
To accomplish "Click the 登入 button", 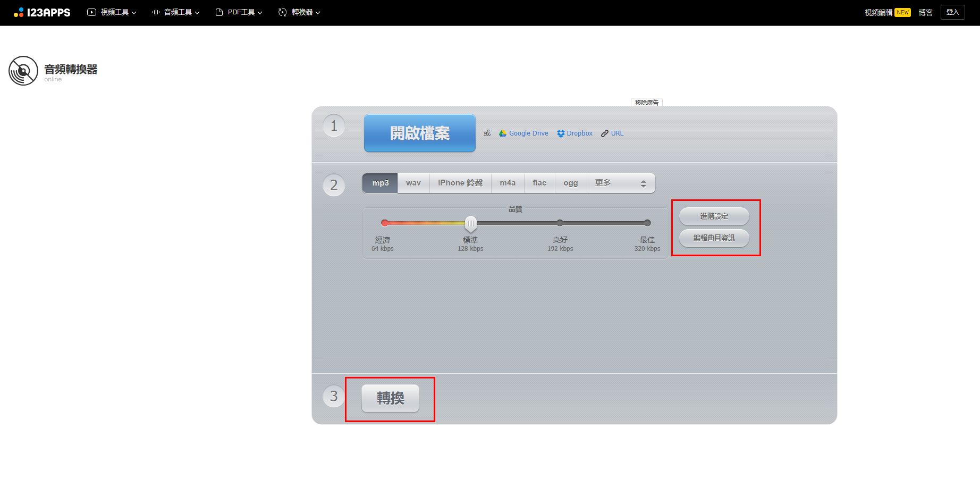I will [952, 12].
